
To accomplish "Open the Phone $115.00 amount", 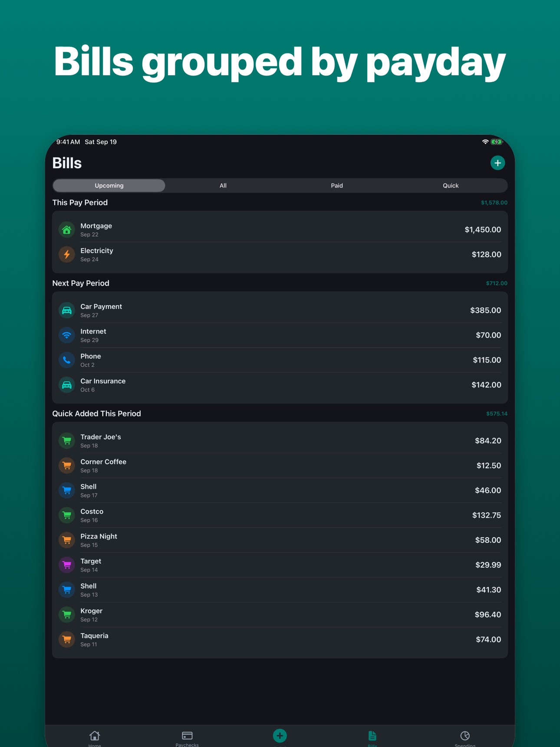I will pyautogui.click(x=487, y=360).
